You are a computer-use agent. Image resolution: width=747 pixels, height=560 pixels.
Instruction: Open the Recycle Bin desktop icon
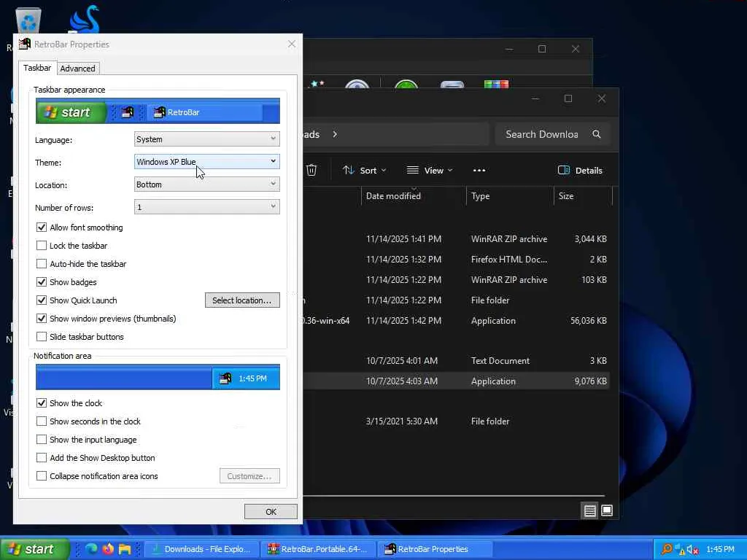click(28, 20)
